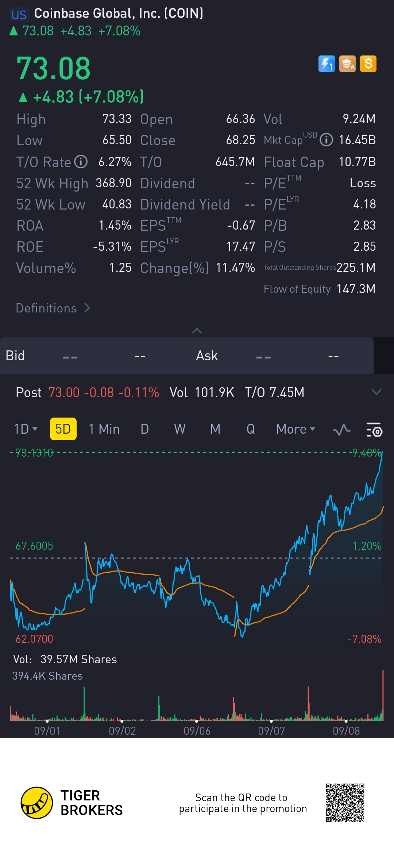394x868 pixels.
Task: Switch to the Q quarterly chart tab
Action: 251,429
